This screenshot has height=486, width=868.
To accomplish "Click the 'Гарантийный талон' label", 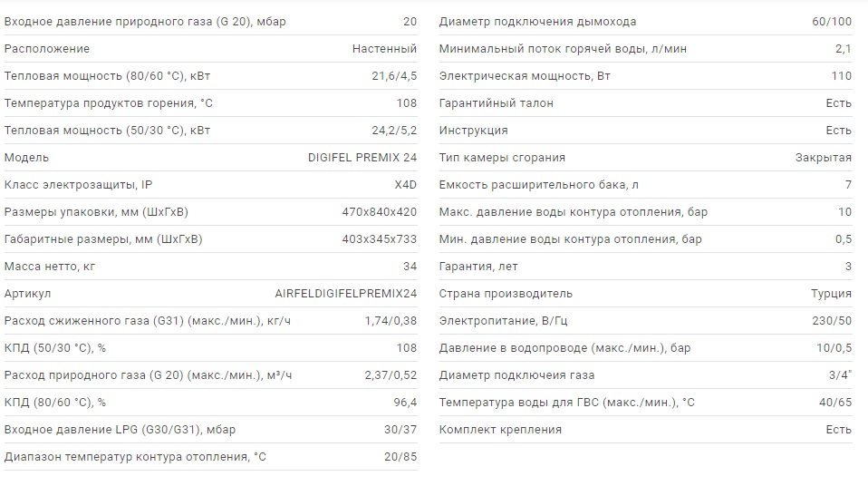I will tap(496, 103).
